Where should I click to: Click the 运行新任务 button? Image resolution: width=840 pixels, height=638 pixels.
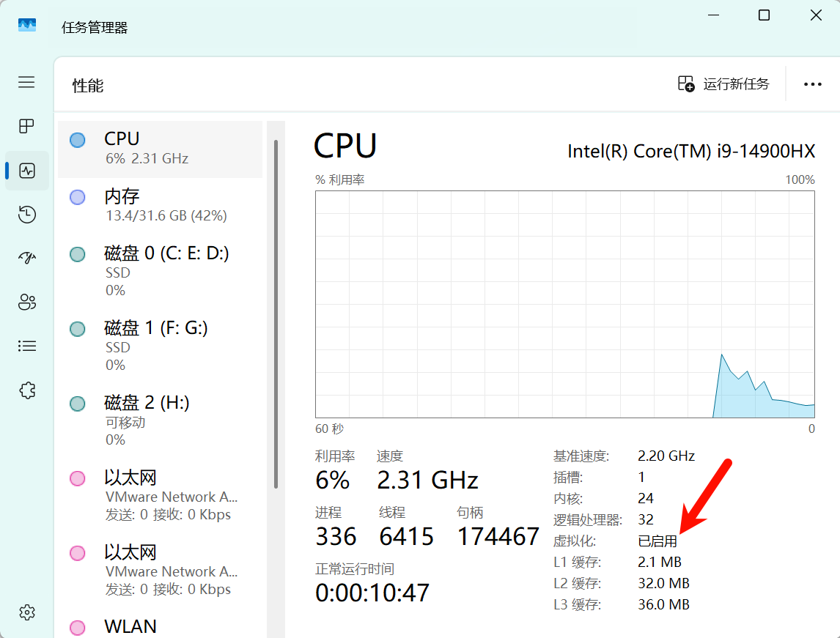click(x=723, y=84)
